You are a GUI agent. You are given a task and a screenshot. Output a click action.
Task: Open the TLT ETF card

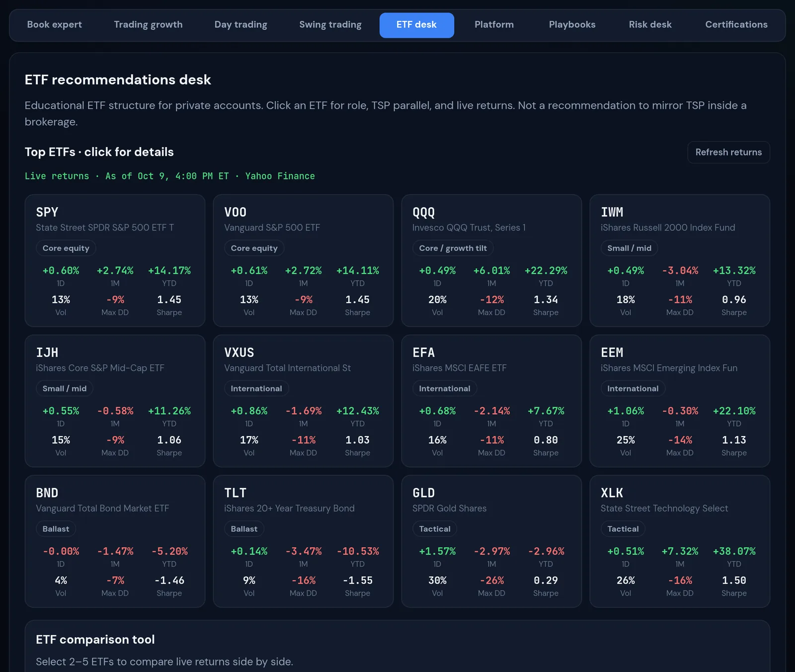pyautogui.click(x=303, y=541)
